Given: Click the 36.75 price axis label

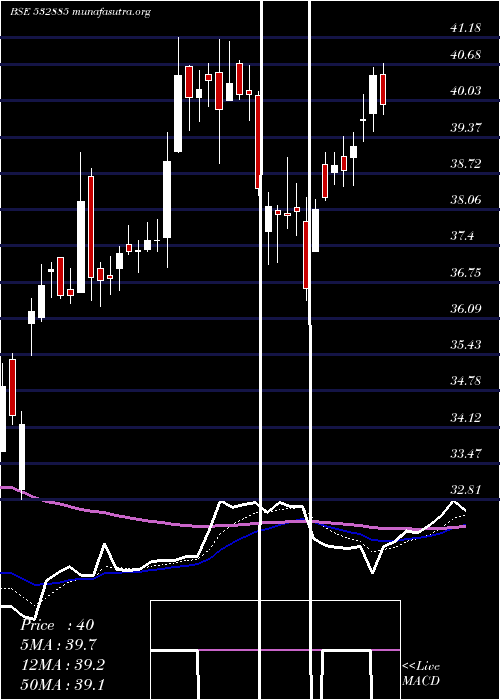Looking at the screenshot, I should point(465,273).
